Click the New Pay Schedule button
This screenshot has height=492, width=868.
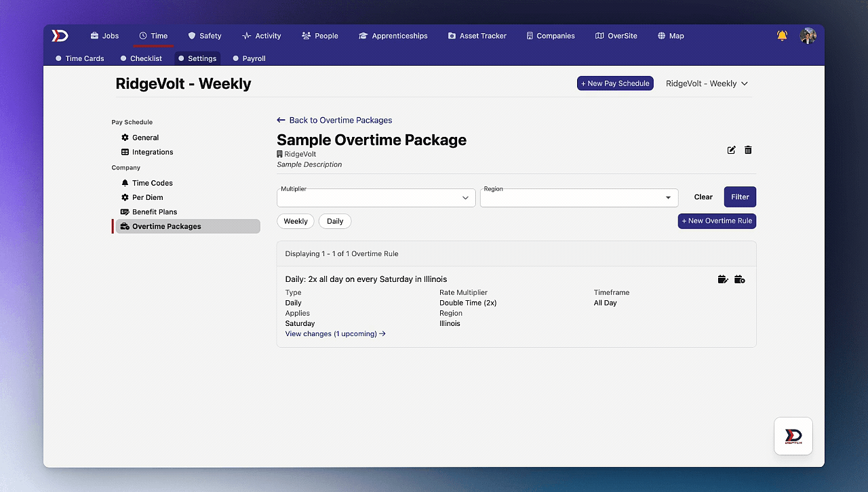(615, 83)
